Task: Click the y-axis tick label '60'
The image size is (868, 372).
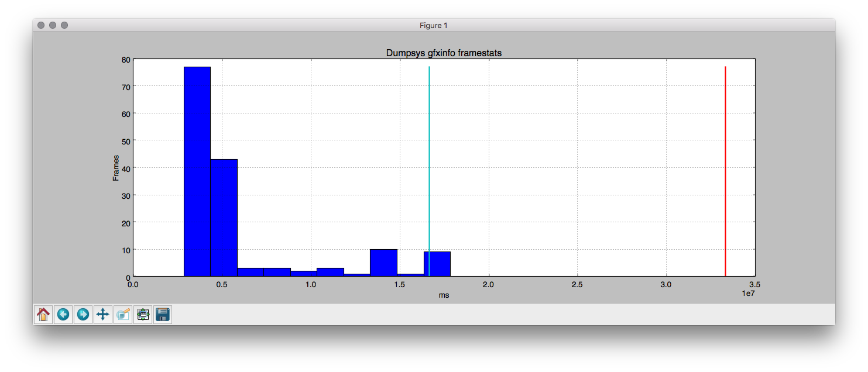Action: [x=126, y=113]
